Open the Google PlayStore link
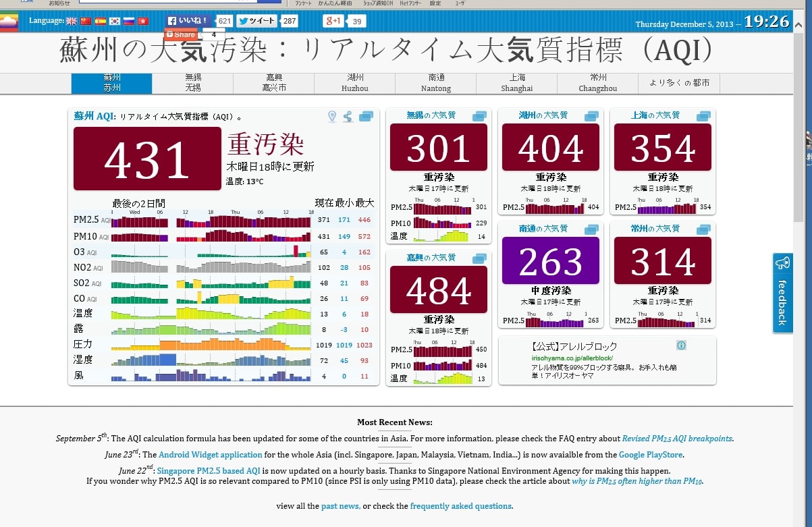Image resolution: width=812 pixels, height=527 pixels. [651, 455]
